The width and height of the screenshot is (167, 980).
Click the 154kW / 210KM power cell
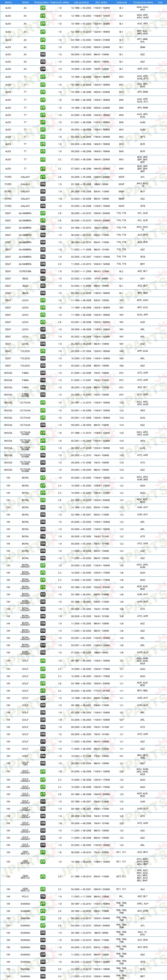[x=101, y=40]
